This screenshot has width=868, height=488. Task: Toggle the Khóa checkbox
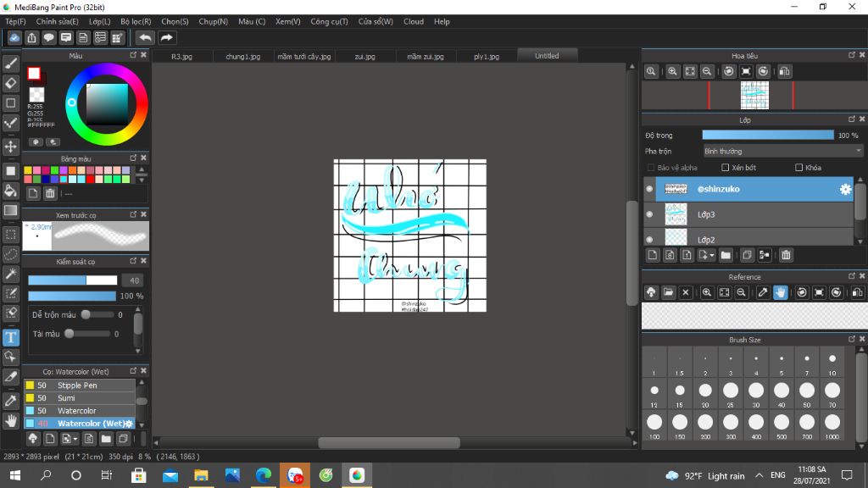pyautogui.click(x=798, y=168)
